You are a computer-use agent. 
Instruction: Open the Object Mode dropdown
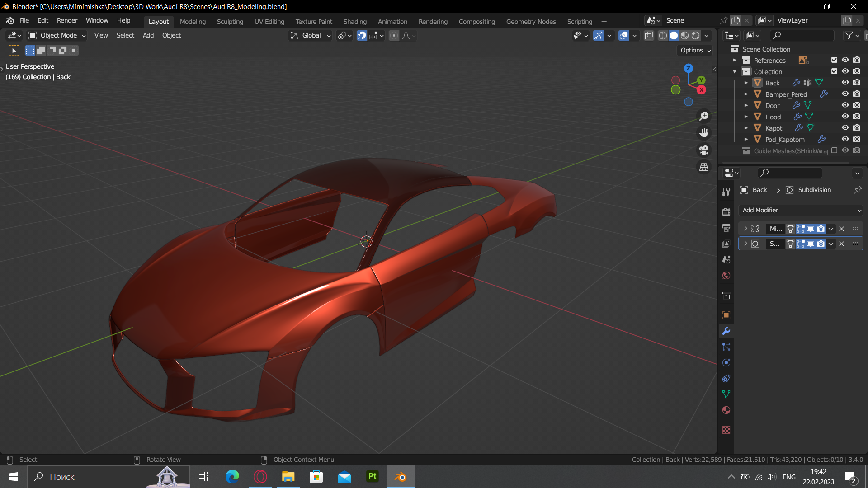point(57,35)
